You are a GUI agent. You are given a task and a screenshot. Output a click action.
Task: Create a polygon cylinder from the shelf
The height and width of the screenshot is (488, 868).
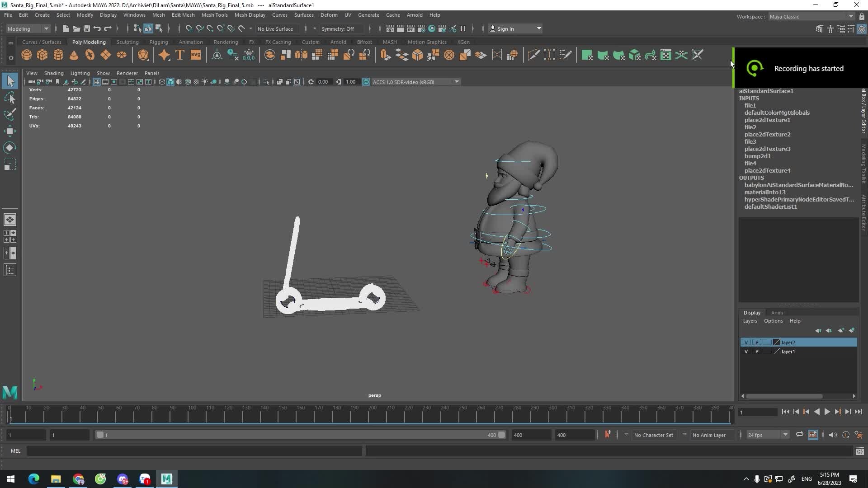point(58,55)
